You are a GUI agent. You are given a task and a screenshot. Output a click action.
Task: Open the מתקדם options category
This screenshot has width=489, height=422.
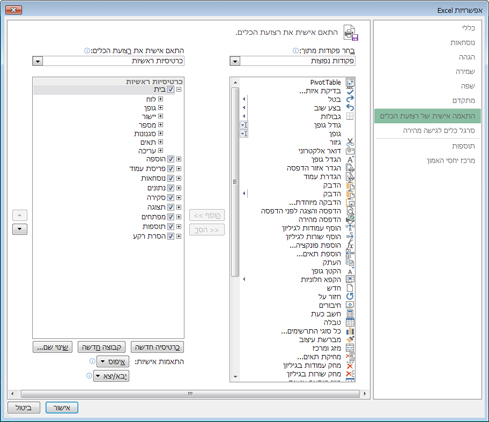[463, 100]
